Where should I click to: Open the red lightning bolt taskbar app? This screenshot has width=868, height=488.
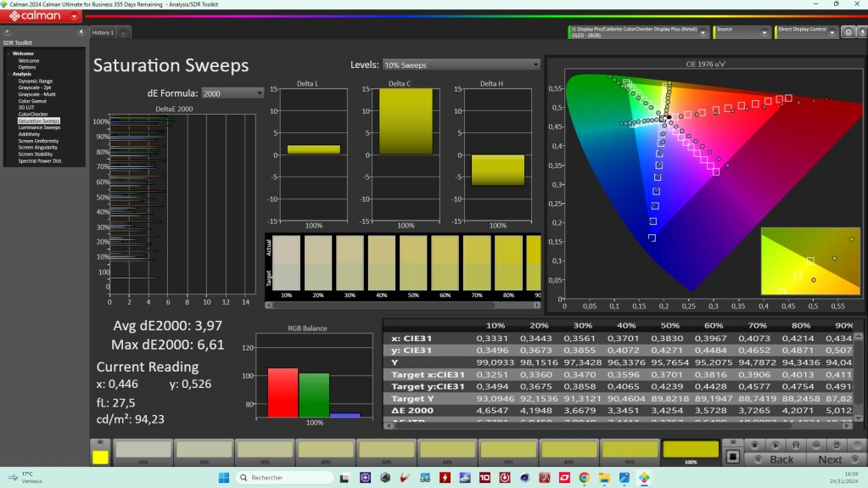point(445,478)
